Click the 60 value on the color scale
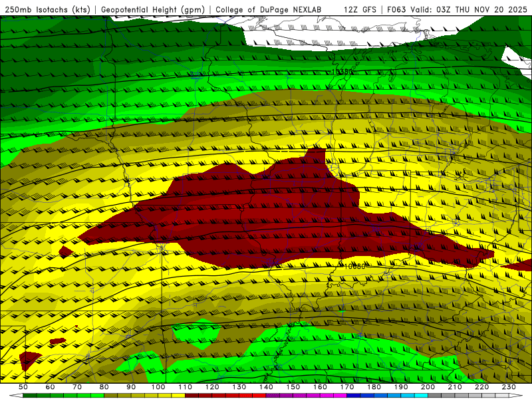532x399 pixels. [50, 387]
